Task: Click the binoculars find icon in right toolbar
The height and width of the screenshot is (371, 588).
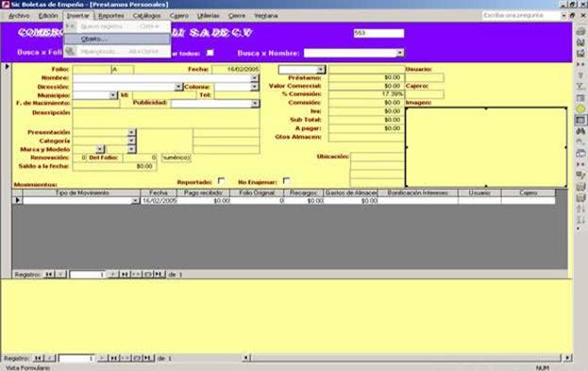Action: point(580,131)
